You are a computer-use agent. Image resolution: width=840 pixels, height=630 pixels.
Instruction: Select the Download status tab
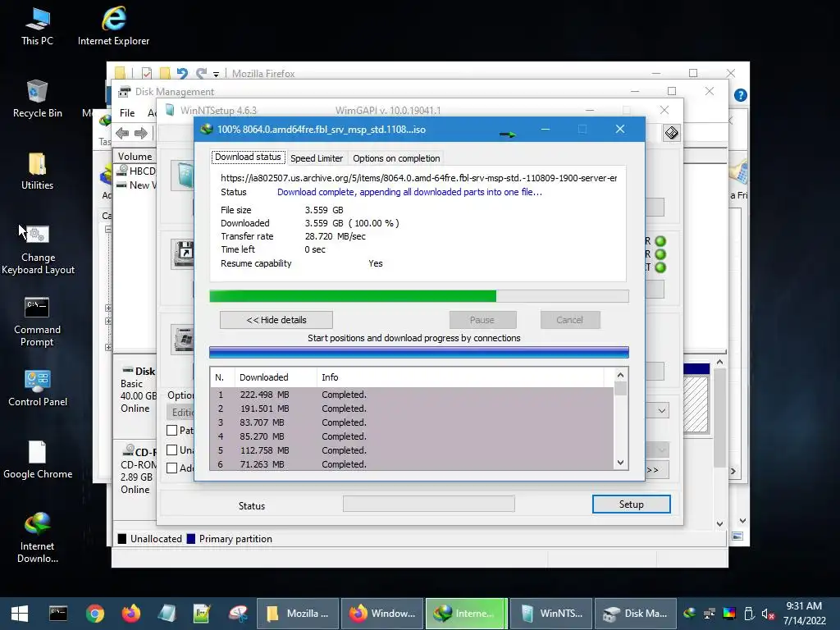(x=248, y=157)
